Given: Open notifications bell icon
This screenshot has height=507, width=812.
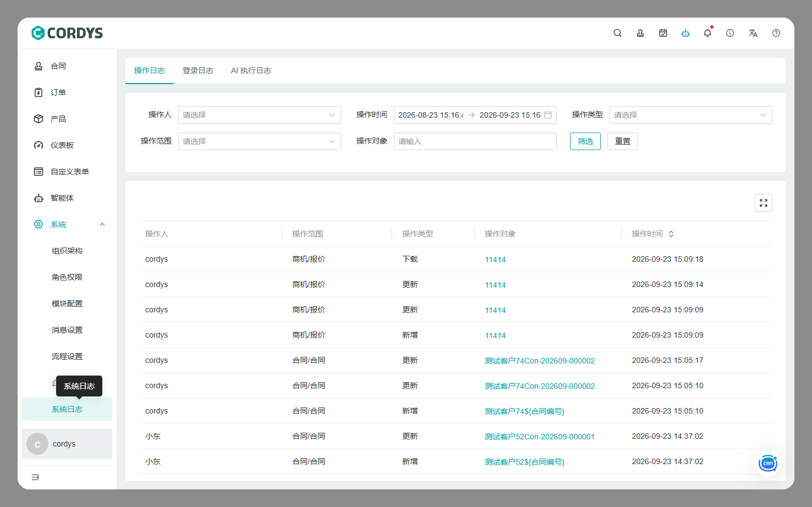Looking at the screenshot, I should tap(707, 33).
